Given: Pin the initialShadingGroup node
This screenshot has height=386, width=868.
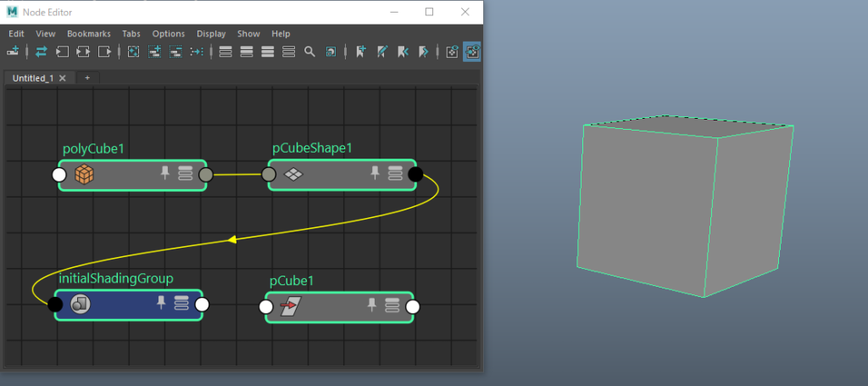Looking at the screenshot, I should (x=161, y=302).
